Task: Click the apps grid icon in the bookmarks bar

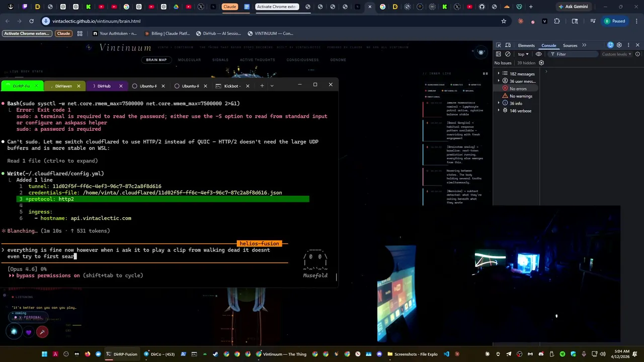Action: (79, 34)
